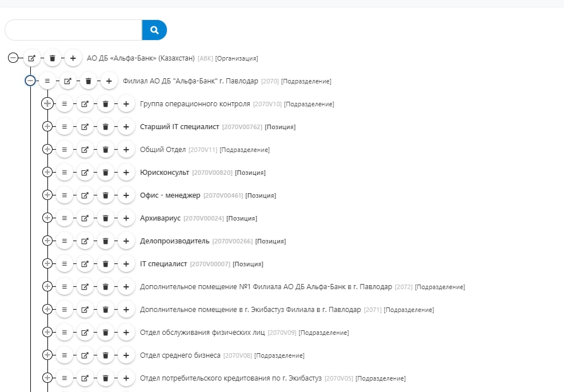Add item under Группа операционного контроля
This screenshot has height=392, width=564.
[x=126, y=104]
